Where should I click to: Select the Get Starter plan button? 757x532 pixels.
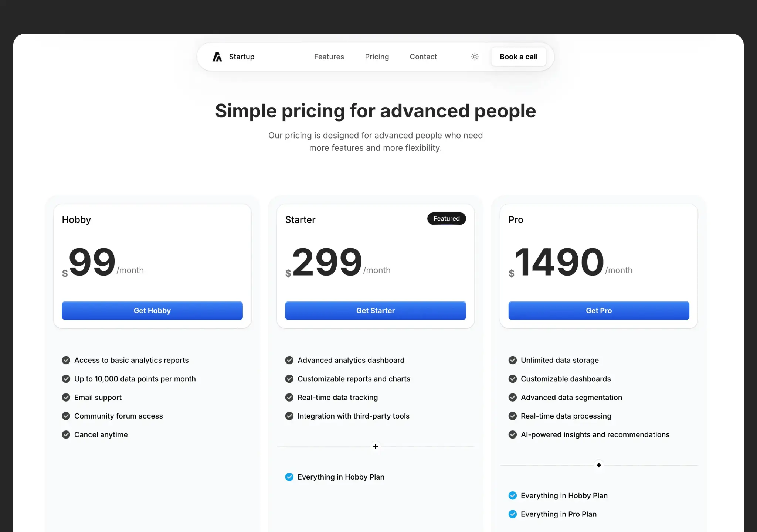click(x=375, y=311)
